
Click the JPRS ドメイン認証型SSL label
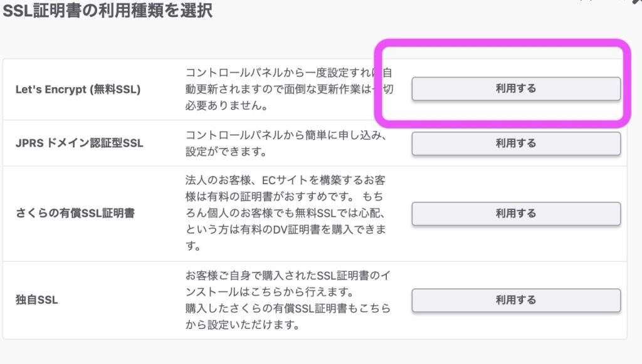(x=79, y=143)
